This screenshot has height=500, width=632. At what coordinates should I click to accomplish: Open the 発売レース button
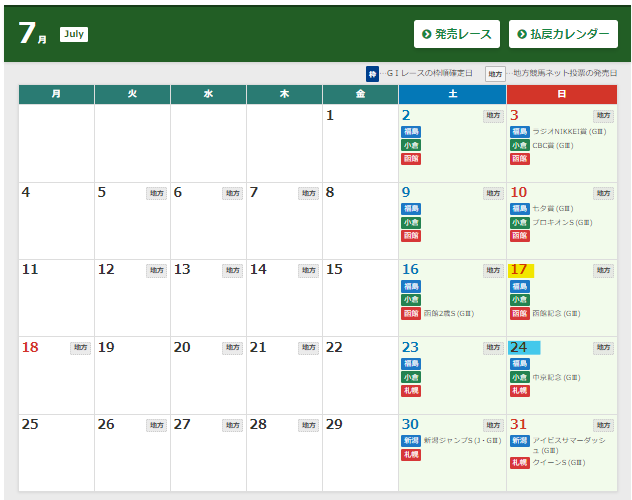[457, 34]
